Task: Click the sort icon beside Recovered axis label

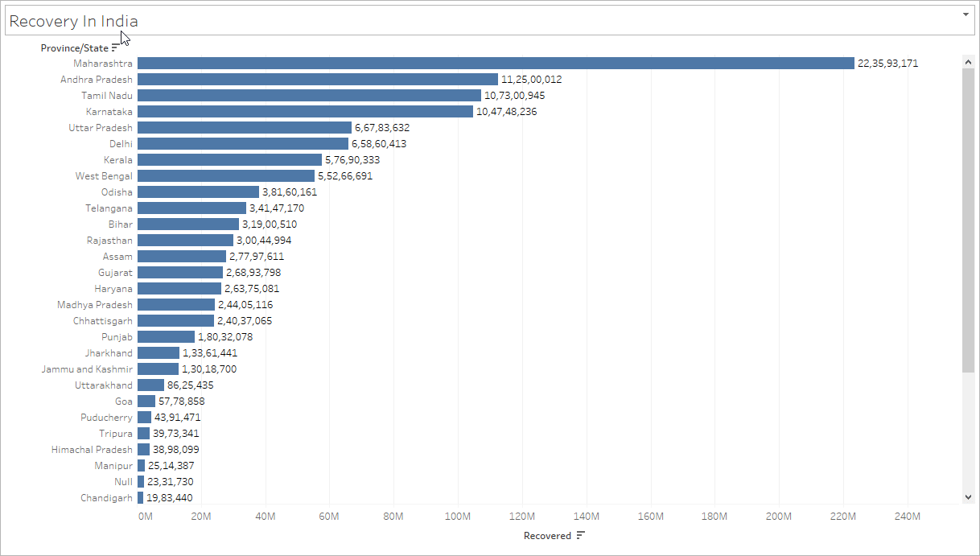Action: click(582, 535)
